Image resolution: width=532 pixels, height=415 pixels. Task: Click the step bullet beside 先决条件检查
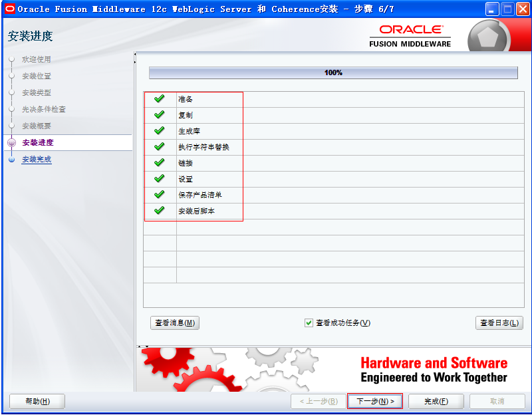coord(11,109)
